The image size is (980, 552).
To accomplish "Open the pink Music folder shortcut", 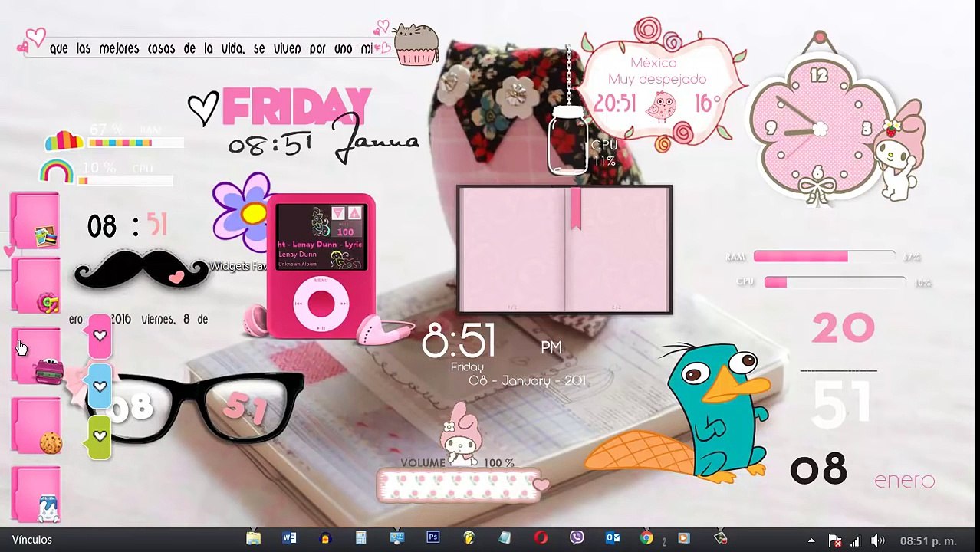I will 35,285.
